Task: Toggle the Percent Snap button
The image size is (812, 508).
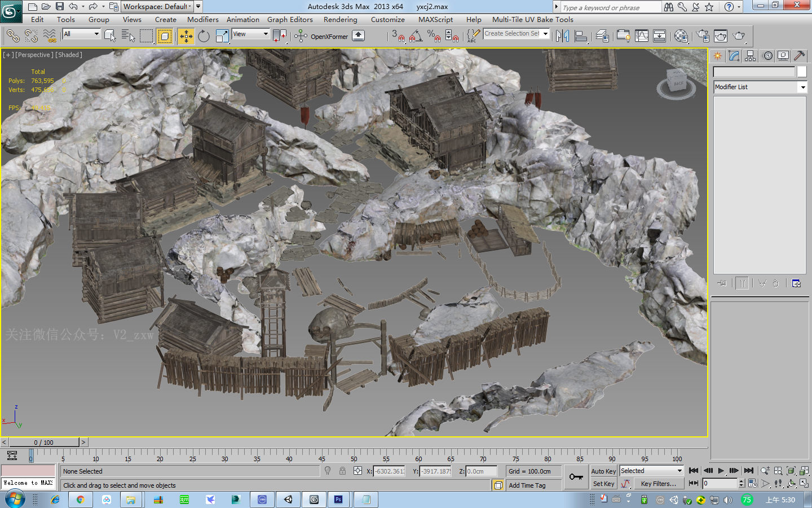Action: coord(434,36)
